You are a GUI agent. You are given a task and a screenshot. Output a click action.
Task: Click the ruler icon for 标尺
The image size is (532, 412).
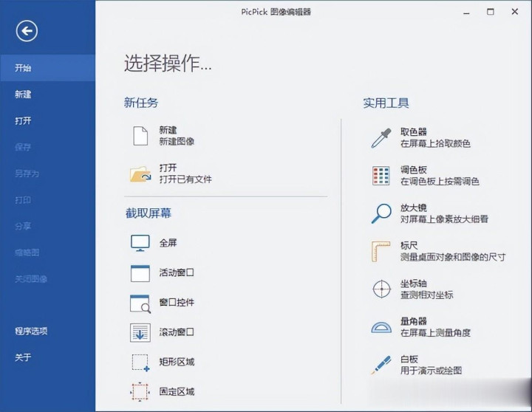click(381, 251)
